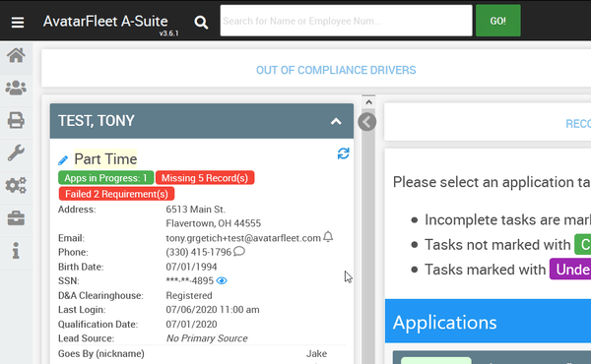Click the Missing 5 Record(s) badge
The height and width of the screenshot is (364, 591).
pyautogui.click(x=205, y=178)
